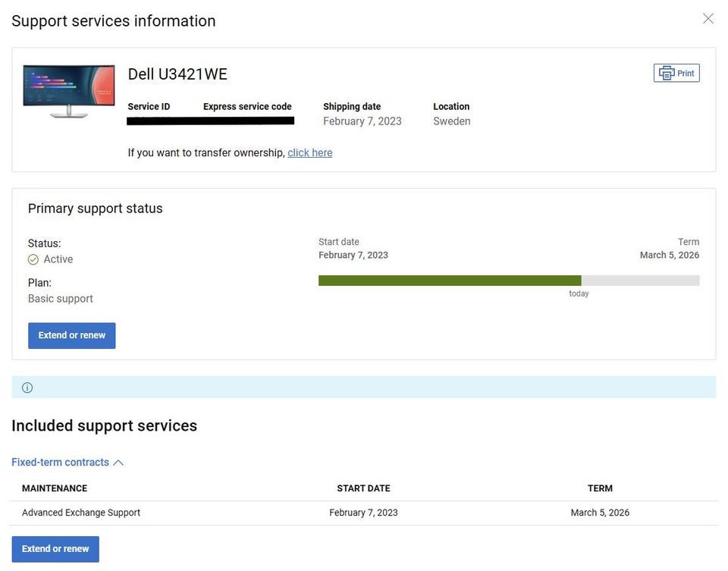Click the Primary support status heading
Viewport: 728px width, 571px height.
point(96,209)
